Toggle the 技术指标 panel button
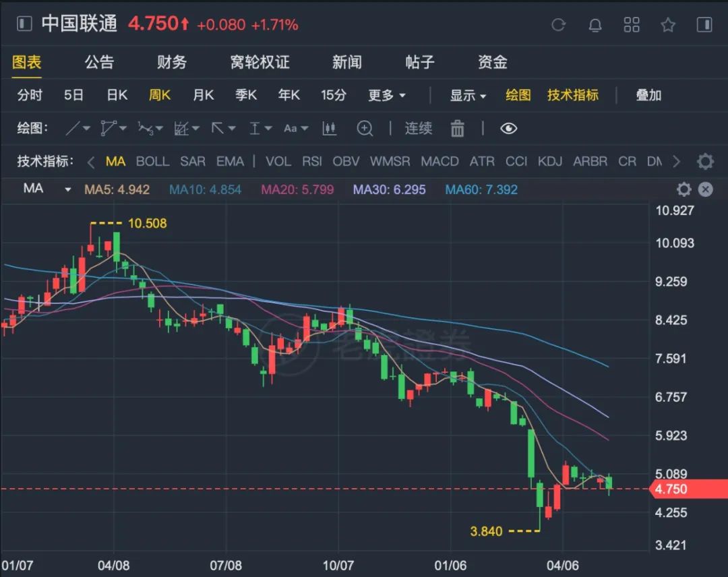This screenshot has height=577, width=728. (x=573, y=95)
